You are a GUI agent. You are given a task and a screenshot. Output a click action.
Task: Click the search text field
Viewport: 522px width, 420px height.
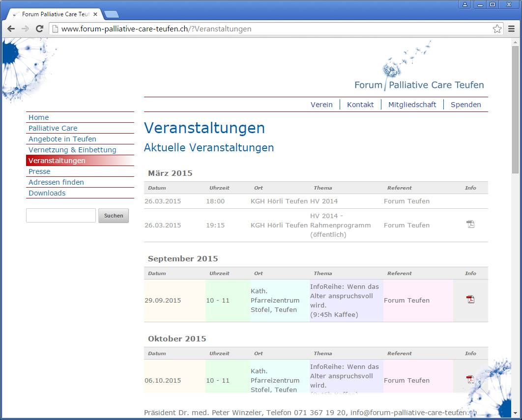(x=61, y=216)
